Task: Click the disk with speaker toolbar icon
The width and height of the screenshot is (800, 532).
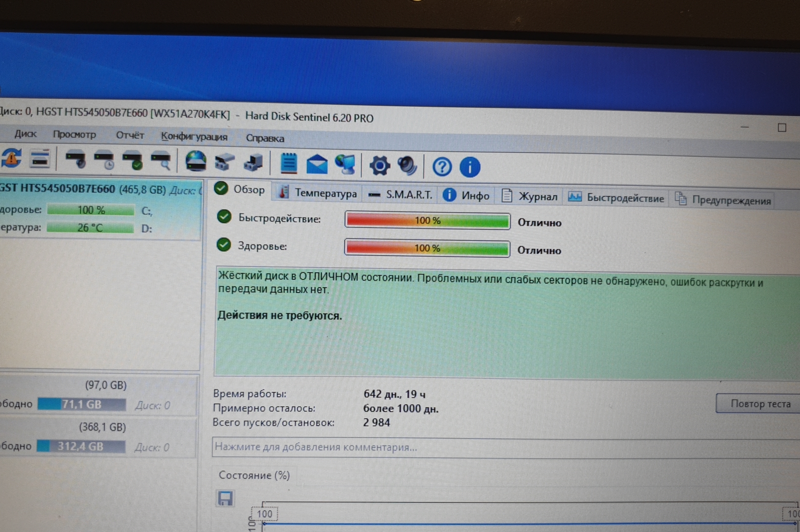Action: pyautogui.click(x=76, y=160)
